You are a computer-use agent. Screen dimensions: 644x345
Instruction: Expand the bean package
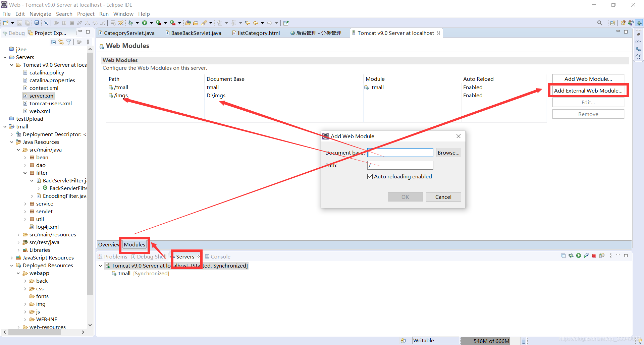[x=25, y=158]
